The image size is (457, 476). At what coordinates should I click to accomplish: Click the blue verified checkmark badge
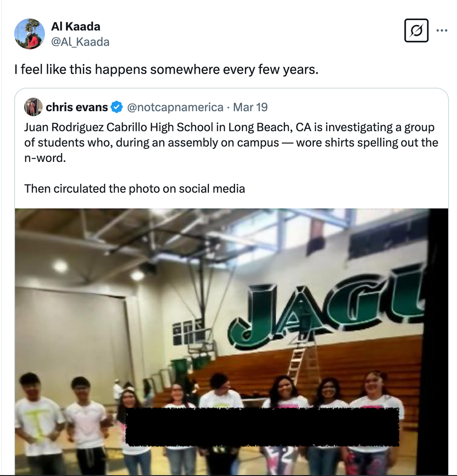[117, 107]
